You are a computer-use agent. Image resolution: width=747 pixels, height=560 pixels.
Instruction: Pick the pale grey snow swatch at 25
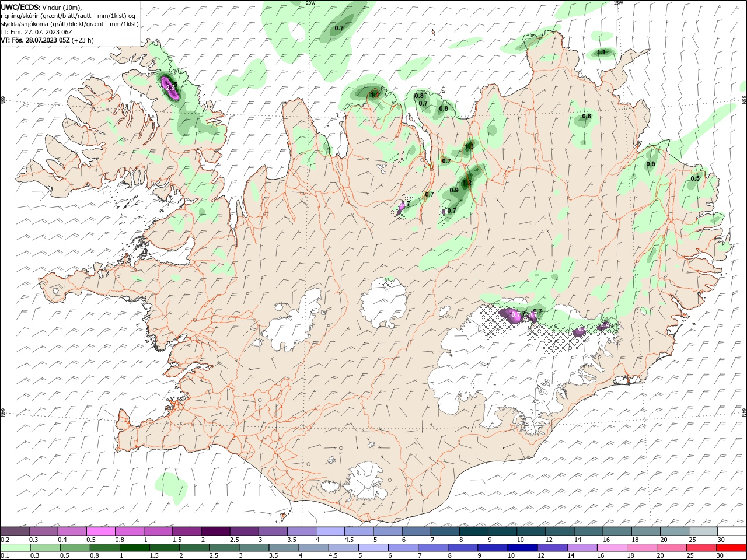703,531
